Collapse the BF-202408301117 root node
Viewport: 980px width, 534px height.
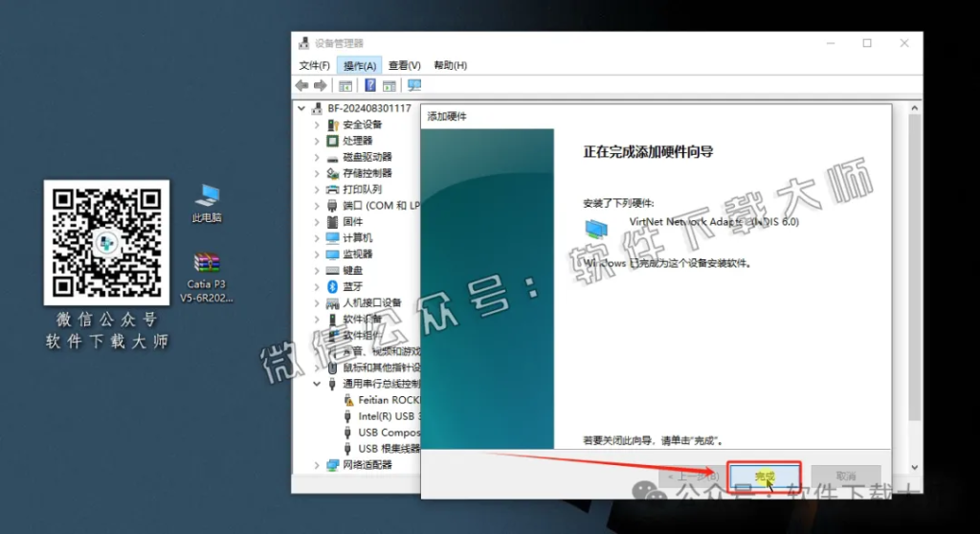click(301, 108)
